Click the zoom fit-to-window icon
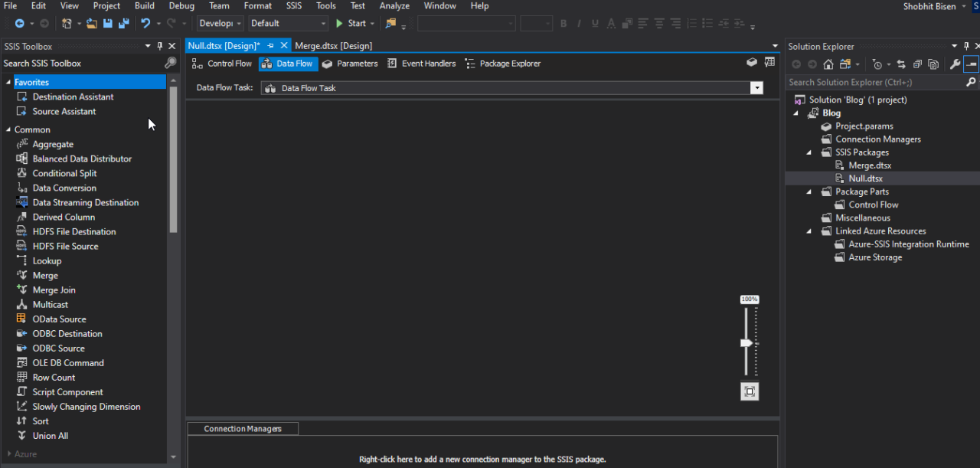 [x=750, y=391]
